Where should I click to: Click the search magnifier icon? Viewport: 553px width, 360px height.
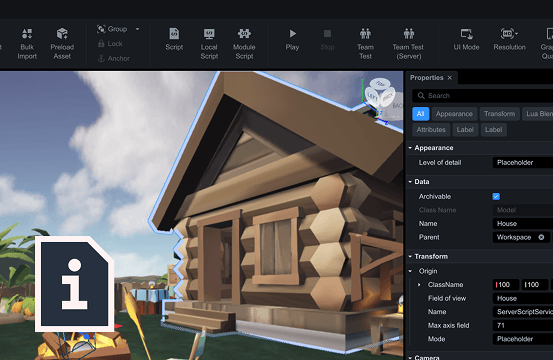click(421, 96)
